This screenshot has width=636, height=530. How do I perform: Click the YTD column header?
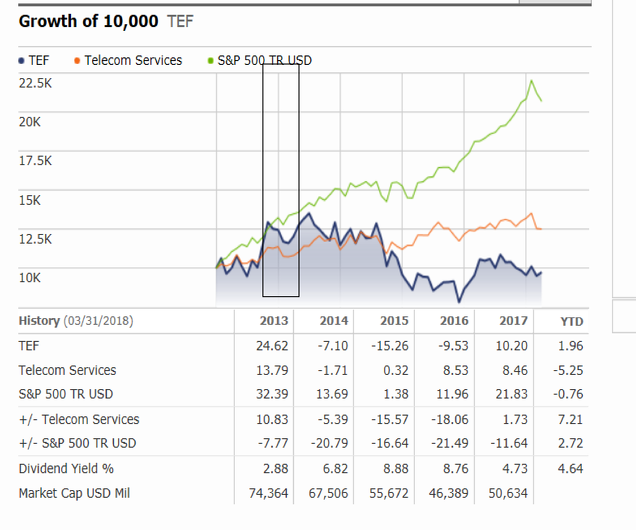click(x=572, y=322)
